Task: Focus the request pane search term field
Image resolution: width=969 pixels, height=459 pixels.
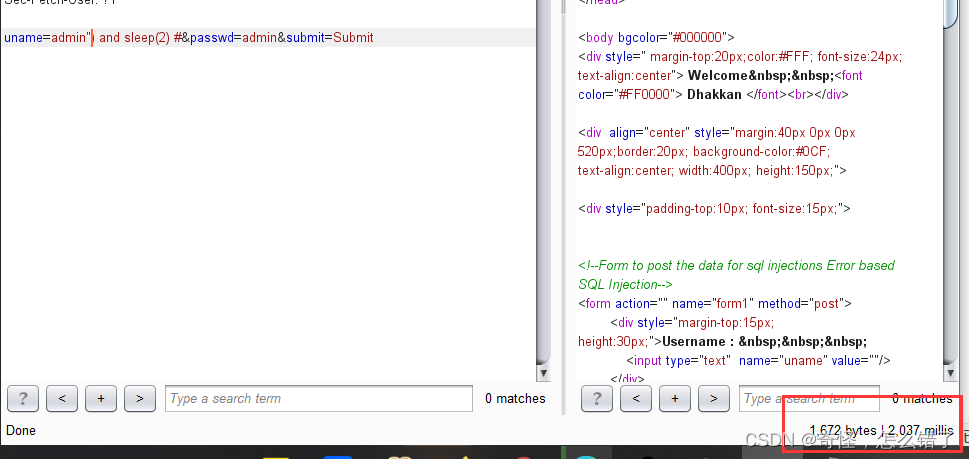Action: (319, 398)
